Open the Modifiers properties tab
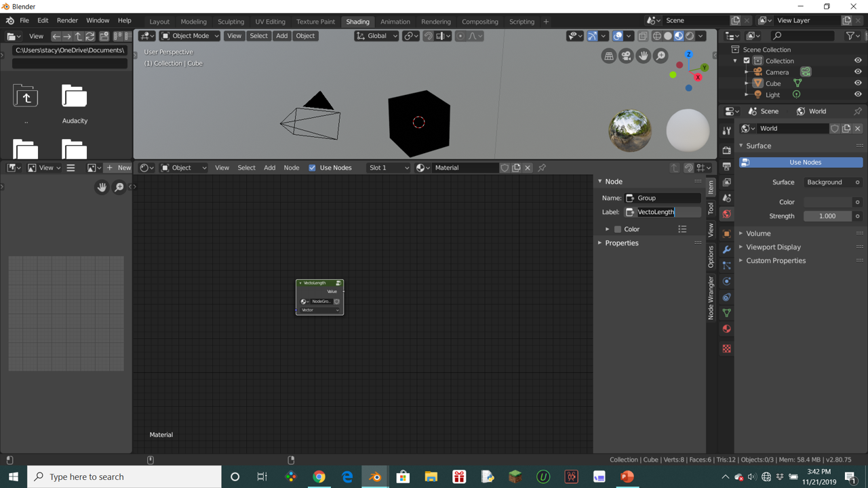868x488 pixels. [726, 249]
